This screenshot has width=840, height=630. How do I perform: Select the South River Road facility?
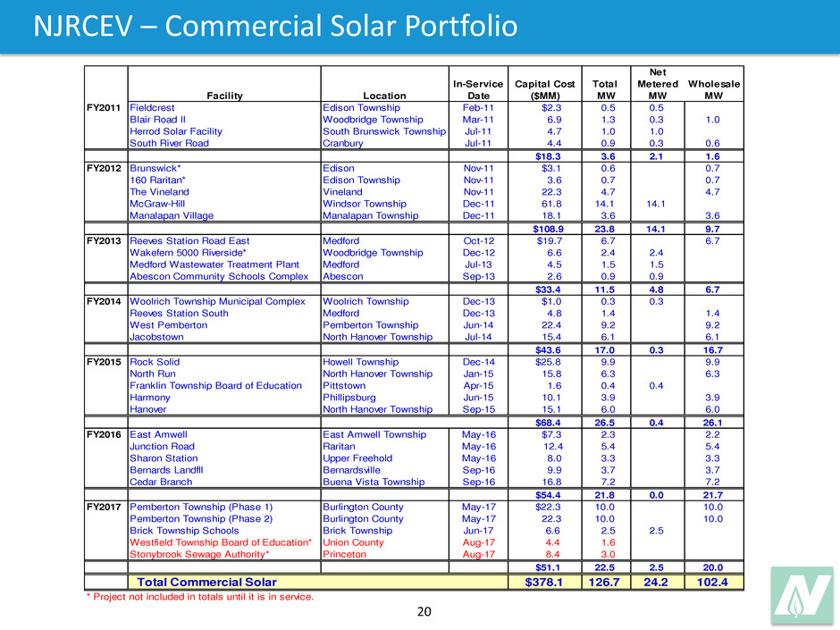point(169,143)
